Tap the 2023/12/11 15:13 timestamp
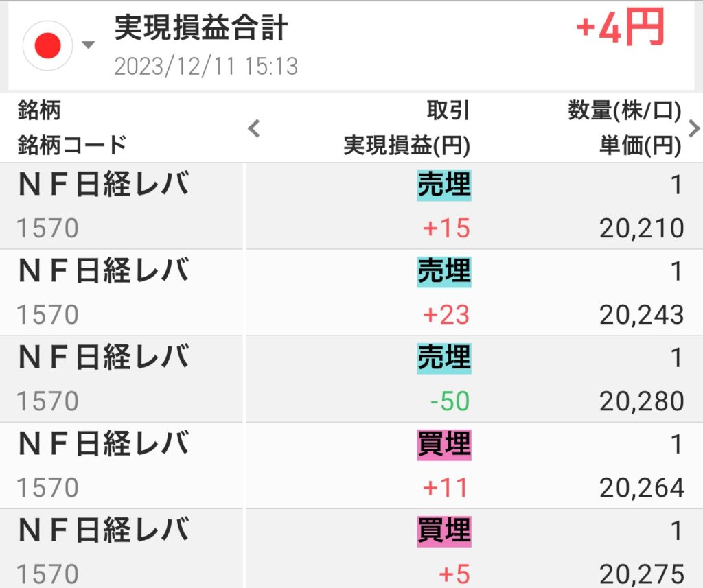703x588 pixels. [x=205, y=67]
